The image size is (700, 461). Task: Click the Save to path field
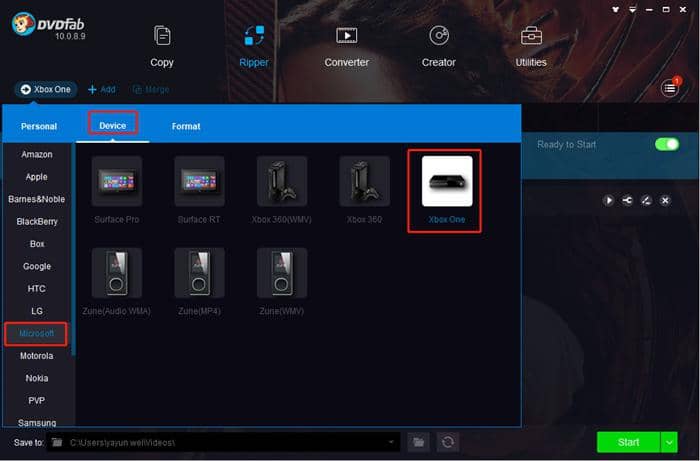point(223,442)
